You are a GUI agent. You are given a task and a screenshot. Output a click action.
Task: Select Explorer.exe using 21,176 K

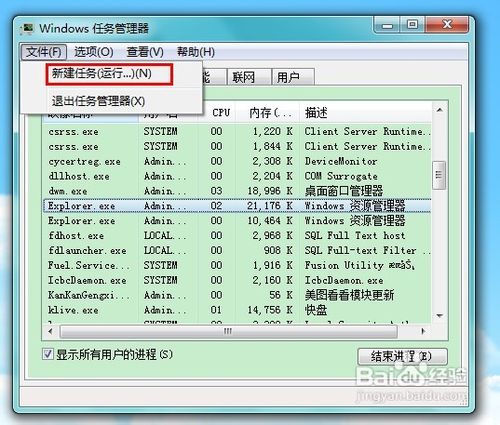pos(237,206)
